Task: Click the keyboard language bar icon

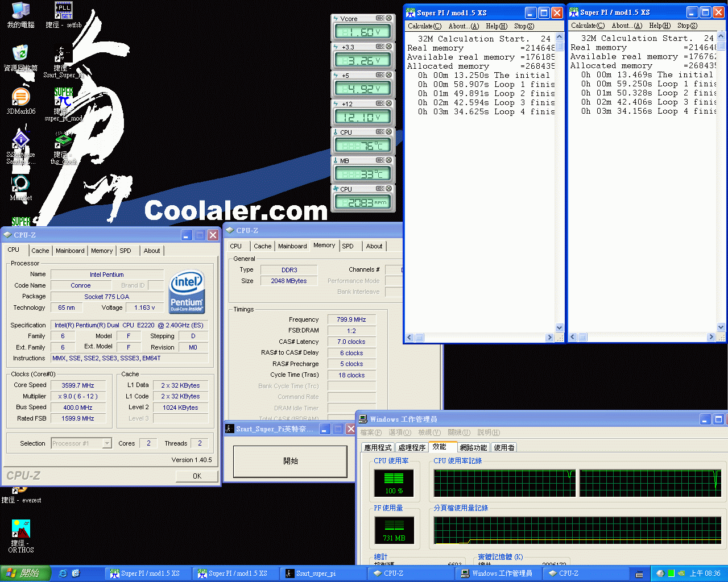Action: (639, 574)
